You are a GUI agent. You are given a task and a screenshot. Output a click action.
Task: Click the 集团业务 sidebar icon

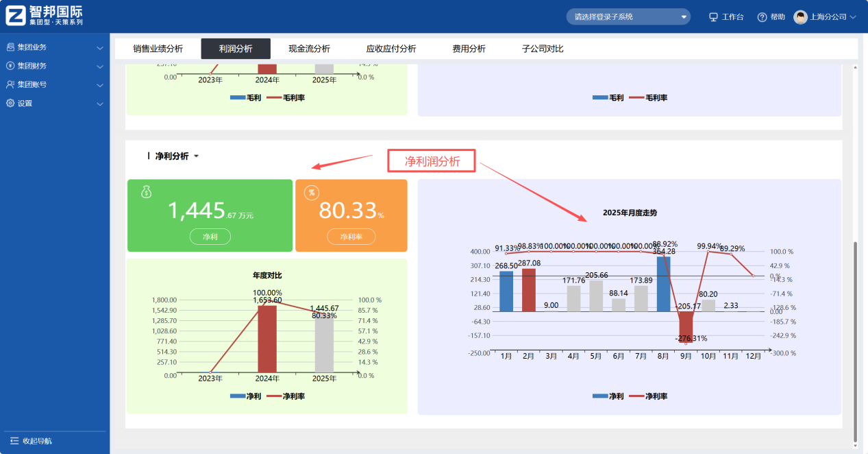(10, 47)
